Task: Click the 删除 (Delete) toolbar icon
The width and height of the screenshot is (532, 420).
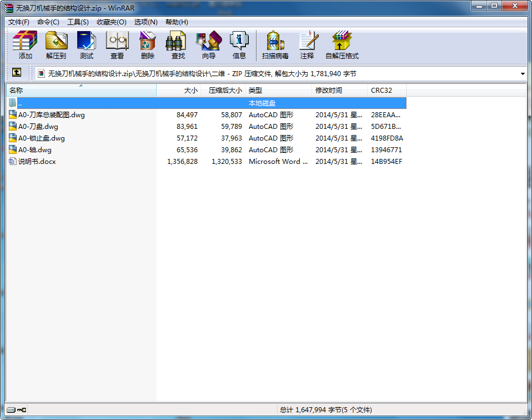Action: coord(147,45)
